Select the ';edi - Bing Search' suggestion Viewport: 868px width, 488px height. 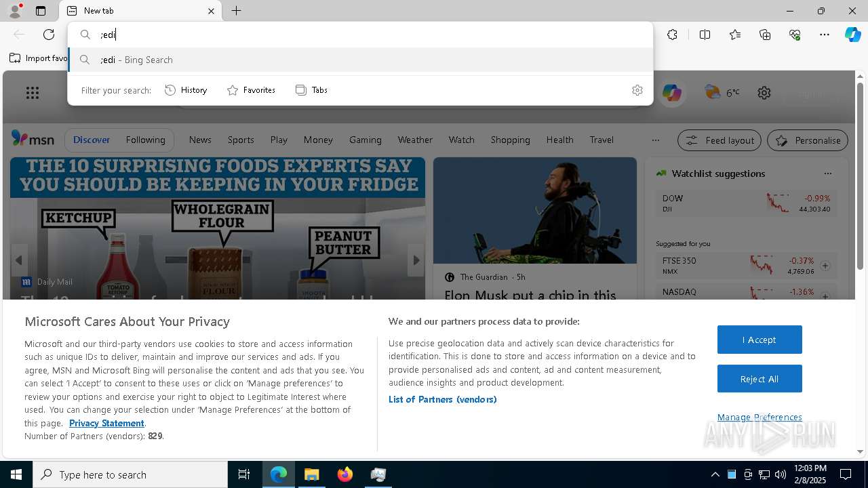click(360, 60)
